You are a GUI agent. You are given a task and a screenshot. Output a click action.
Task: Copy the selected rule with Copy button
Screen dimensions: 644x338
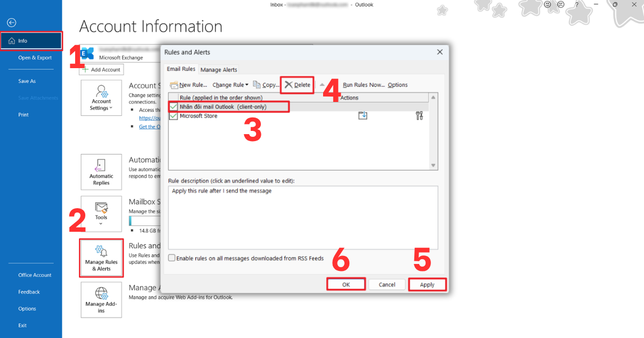tap(266, 85)
